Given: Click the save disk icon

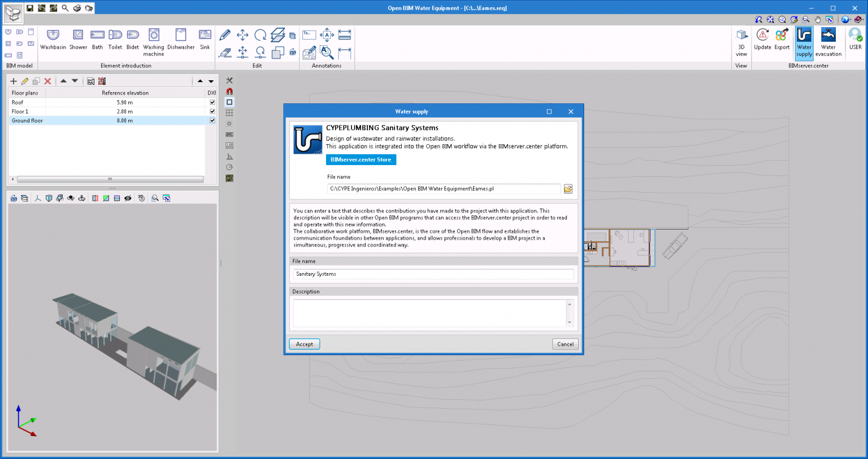Looking at the screenshot, I should pos(30,8).
